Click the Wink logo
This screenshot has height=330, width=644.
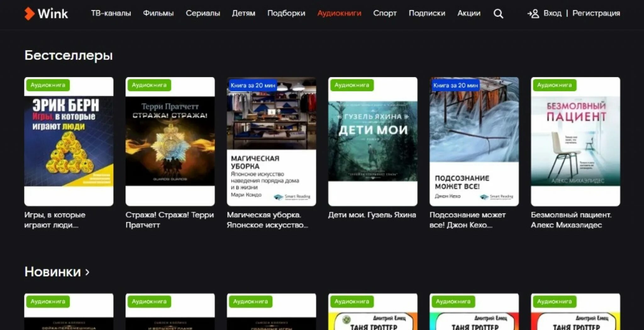[x=46, y=14]
